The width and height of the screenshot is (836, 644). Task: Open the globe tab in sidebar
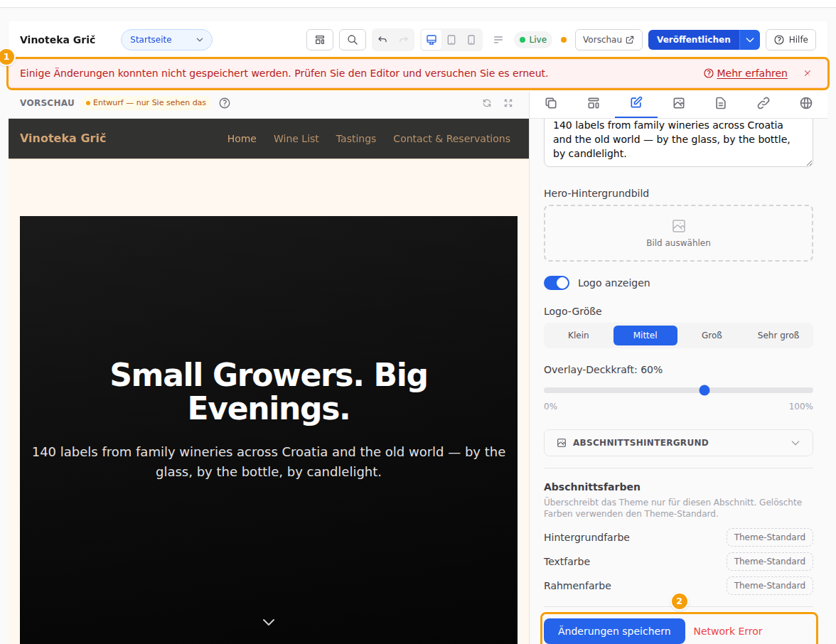pos(806,103)
